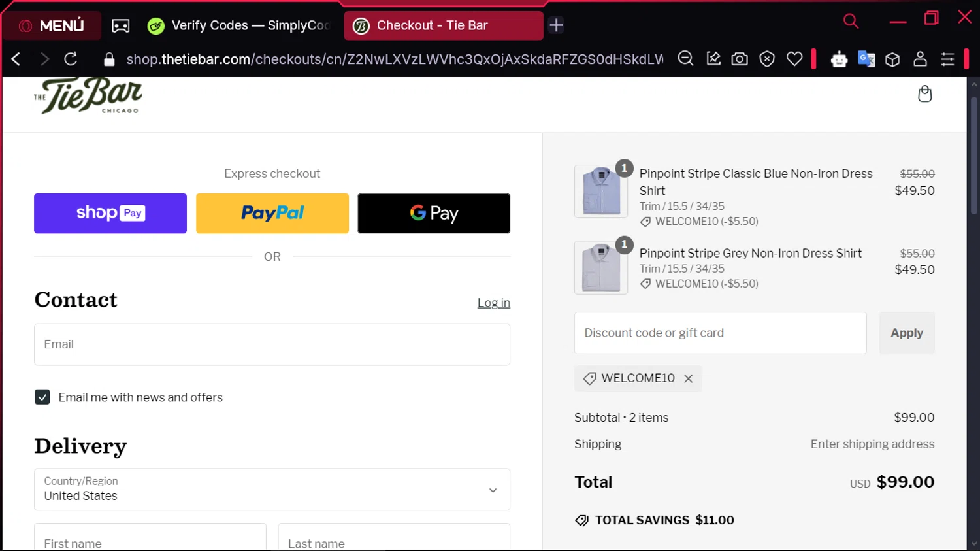Click the total amount "$99.00"
980x551 pixels.
[906, 482]
